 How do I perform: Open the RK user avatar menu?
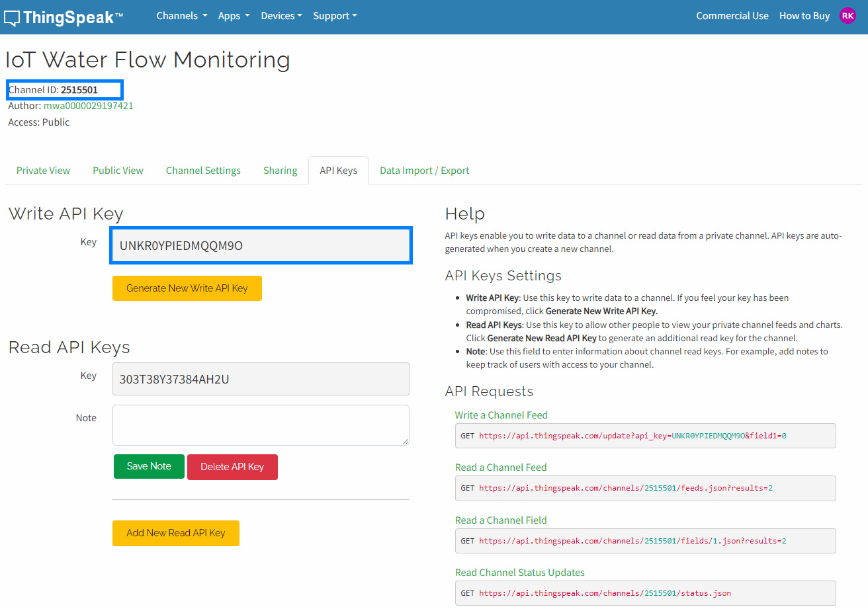point(847,16)
